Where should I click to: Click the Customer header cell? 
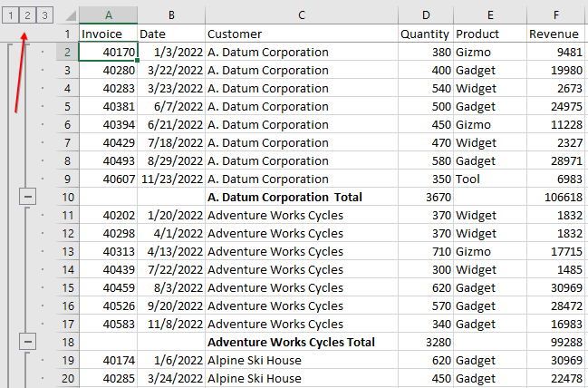pyautogui.click(x=302, y=34)
